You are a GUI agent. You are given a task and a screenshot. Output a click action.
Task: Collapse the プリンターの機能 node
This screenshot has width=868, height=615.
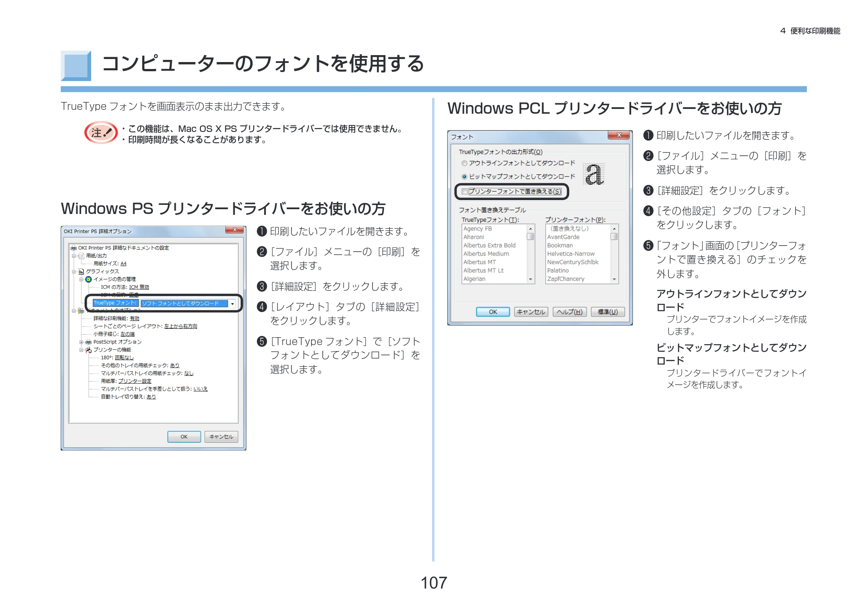[x=82, y=350]
